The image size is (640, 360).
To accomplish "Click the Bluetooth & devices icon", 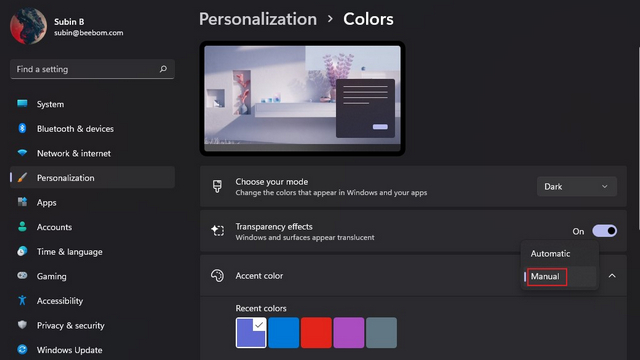I will pos(22,128).
